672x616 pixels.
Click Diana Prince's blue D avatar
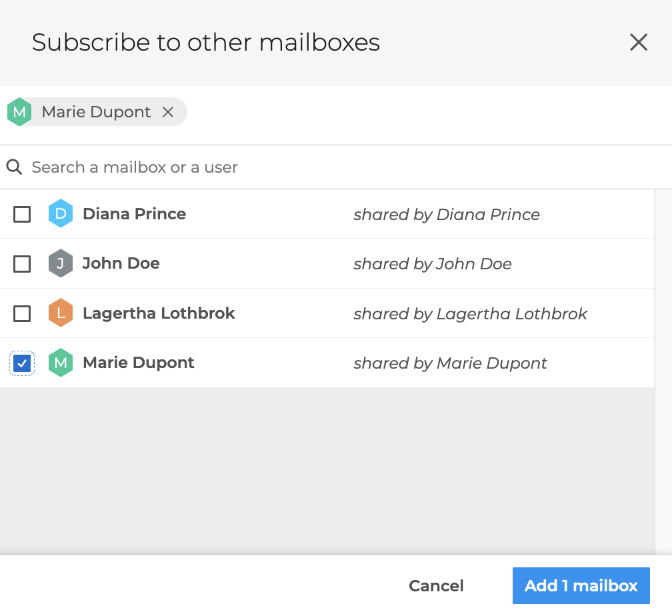61,214
